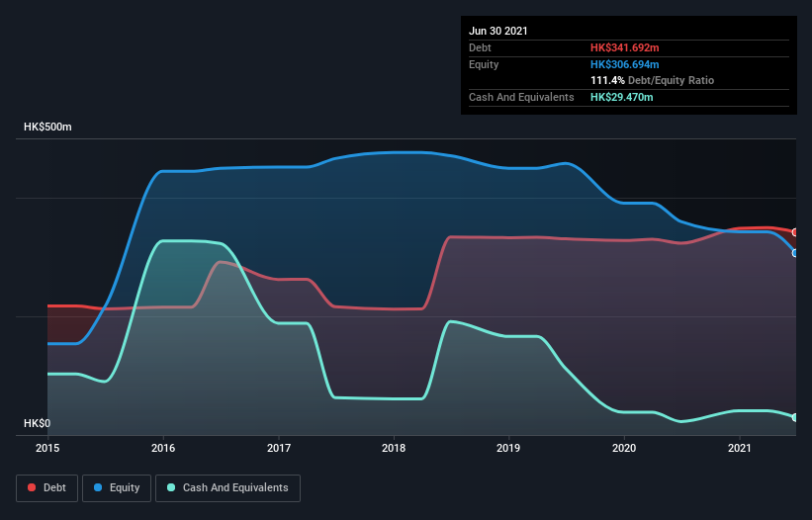Toggle Cash And Equivalents legend button

[x=227, y=488]
